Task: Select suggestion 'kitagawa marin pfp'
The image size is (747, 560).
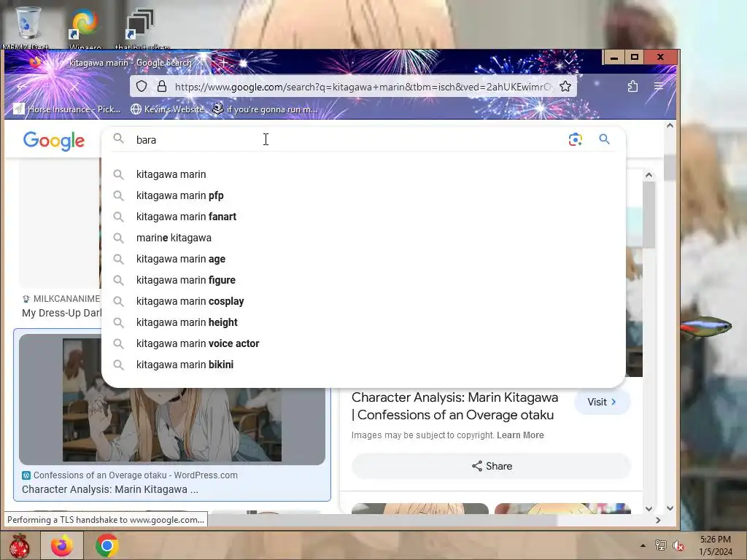Action: click(x=179, y=195)
